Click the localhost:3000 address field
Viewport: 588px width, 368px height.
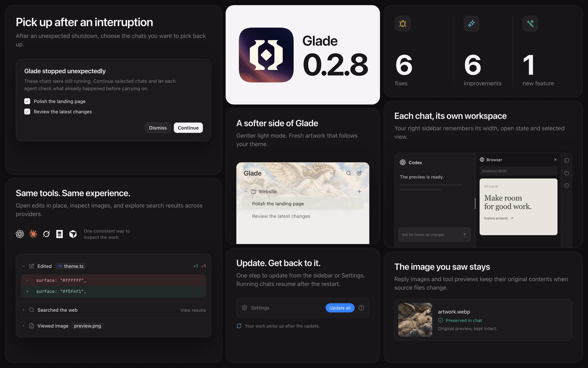(518, 171)
